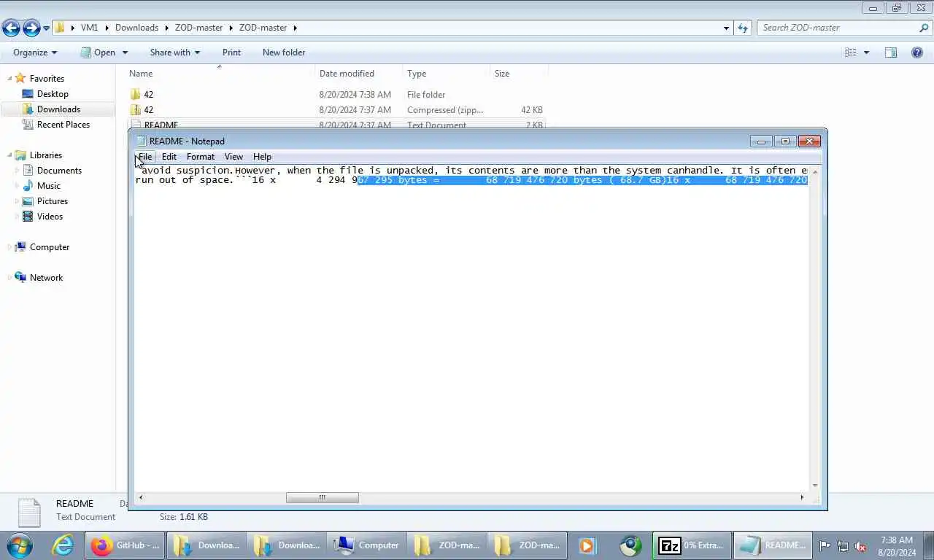Screen dimensions: 934x560
Task: Click the muted volume tray icon
Action: [860, 545]
